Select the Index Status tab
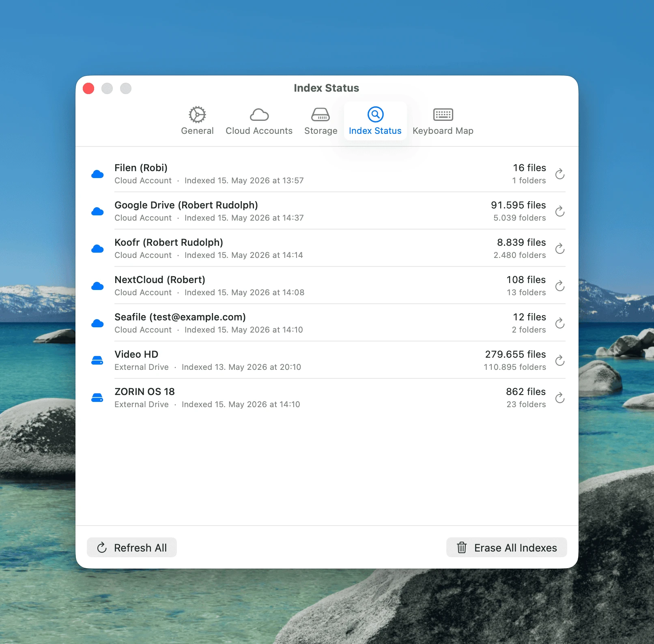This screenshot has height=644, width=654. 375,121
